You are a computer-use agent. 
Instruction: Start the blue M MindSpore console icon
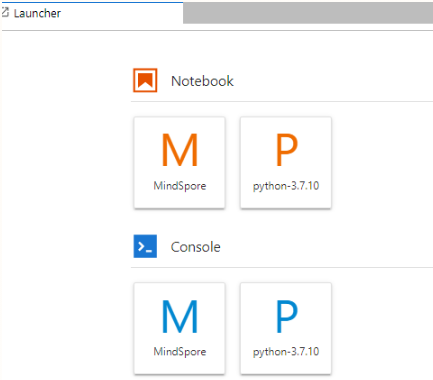180,316
